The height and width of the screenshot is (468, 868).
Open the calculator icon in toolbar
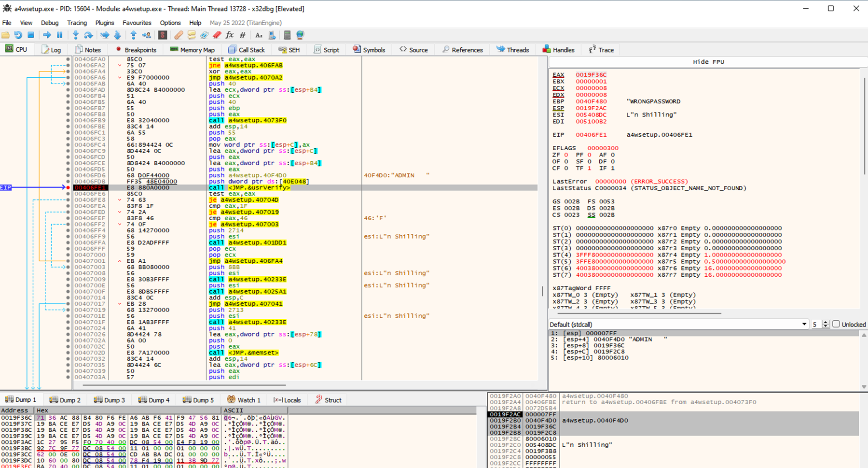coord(287,35)
